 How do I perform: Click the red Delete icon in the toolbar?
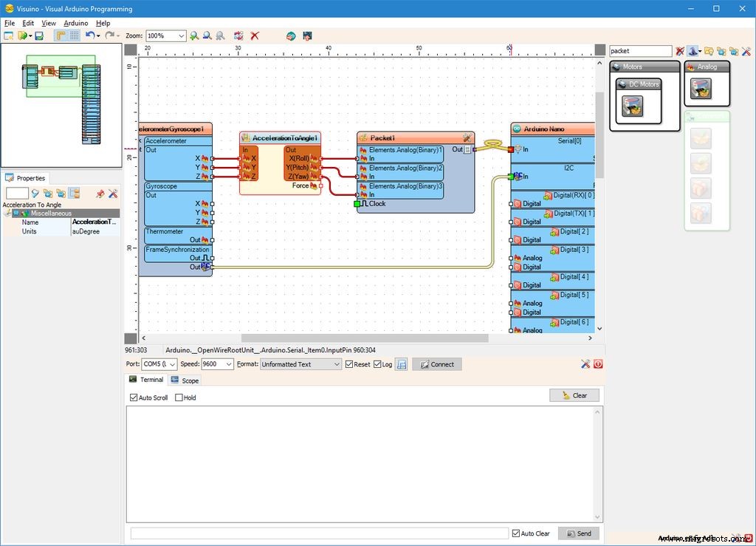(255, 35)
